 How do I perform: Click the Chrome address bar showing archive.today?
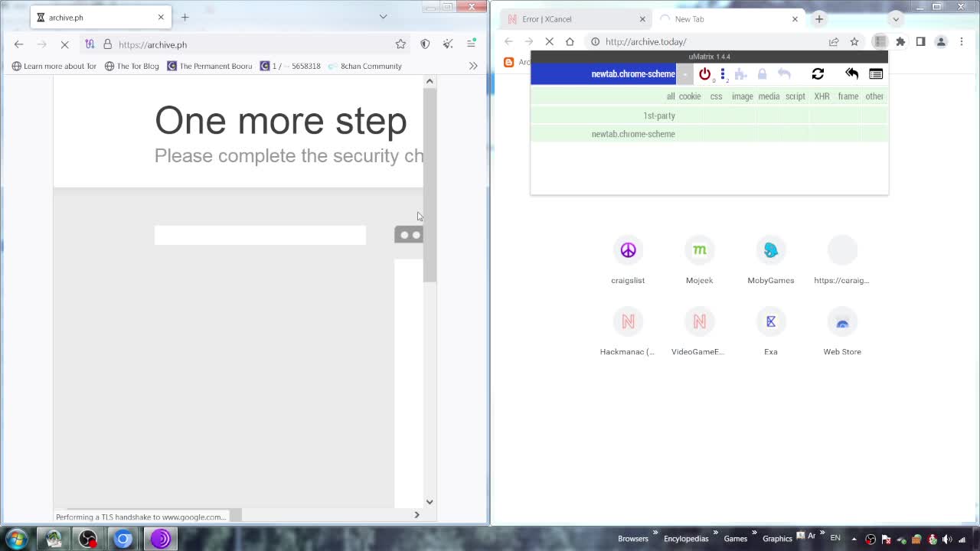point(712,41)
